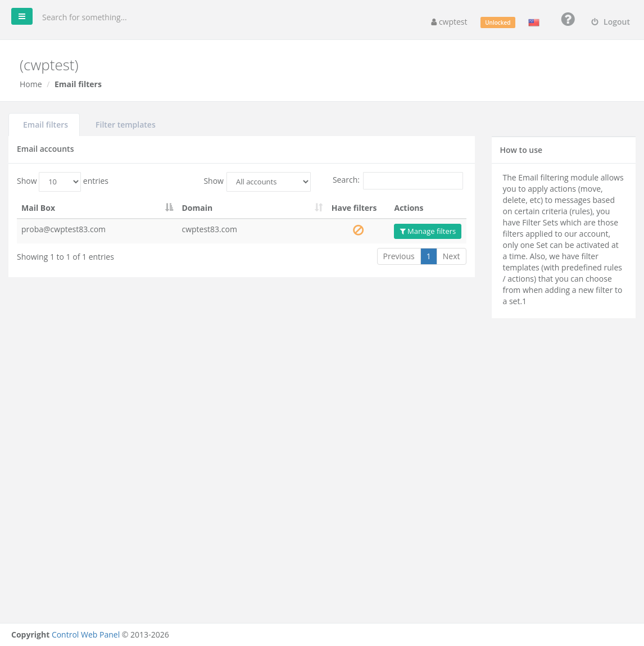
Task: Click the user icon beside cwptest
Action: tap(434, 22)
